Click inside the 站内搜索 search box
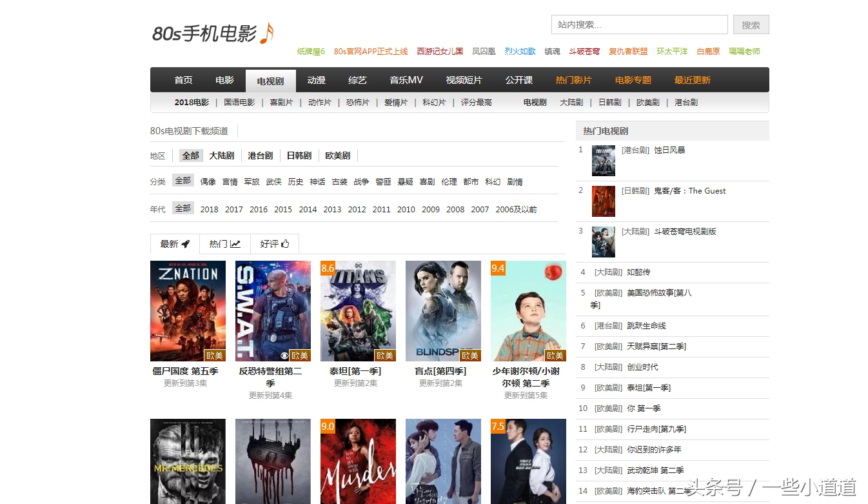This screenshot has height=504, width=868. [639, 24]
